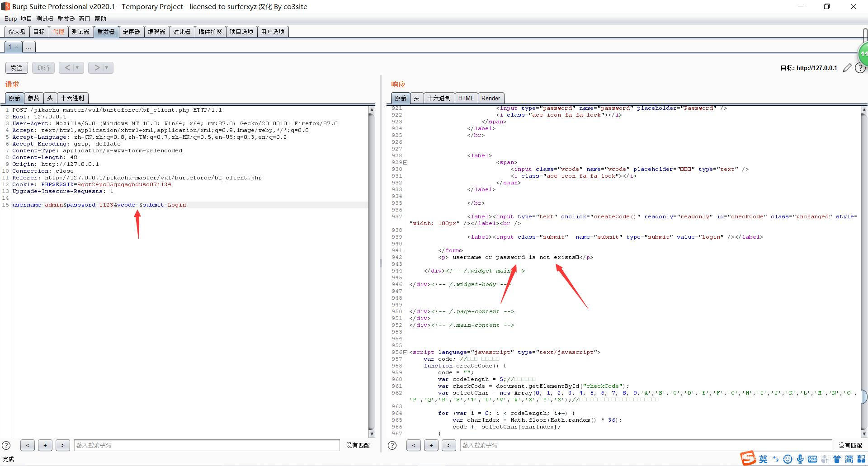Go to next request with the forward arrow
This screenshot has width=868, height=466.
pos(96,68)
